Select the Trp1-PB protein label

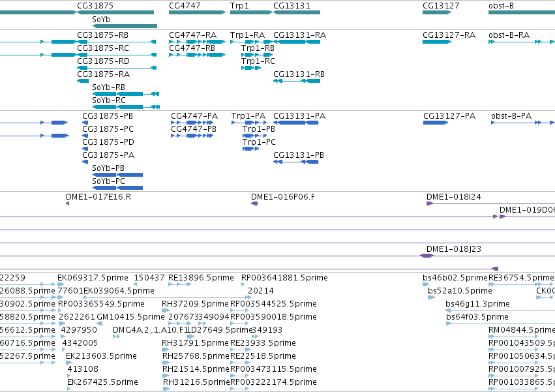[259, 129]
